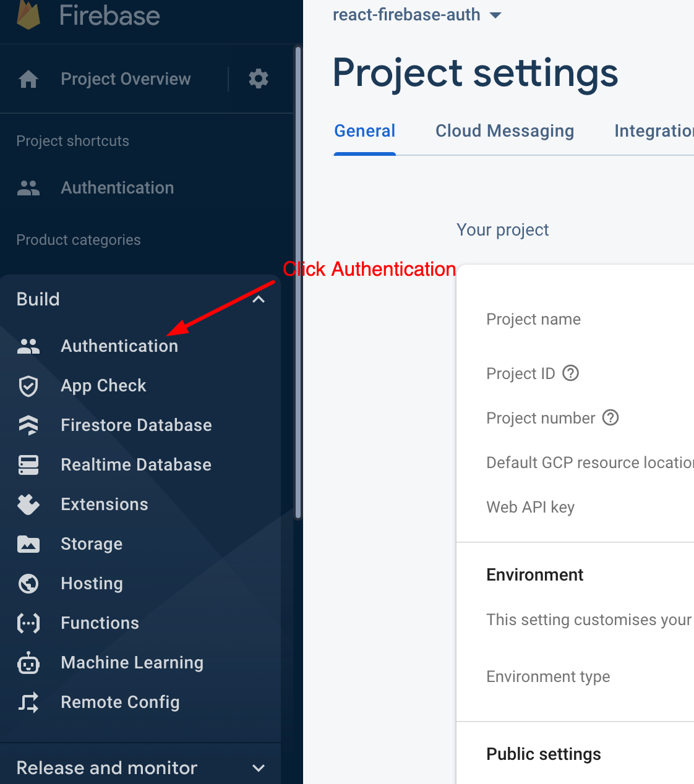This screenshot has width=694, height=784.
Task: Click the Firestore Database icon
Action: point(28,425)
